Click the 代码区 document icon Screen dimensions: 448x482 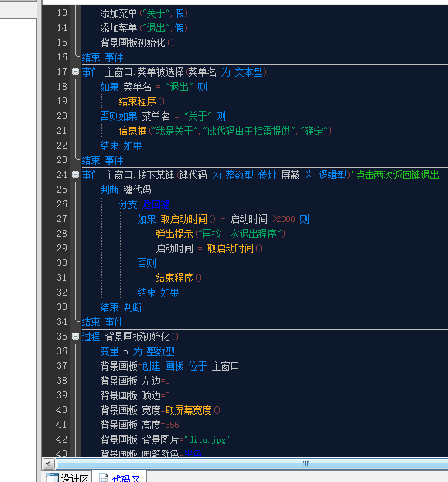tap(104, 478)
